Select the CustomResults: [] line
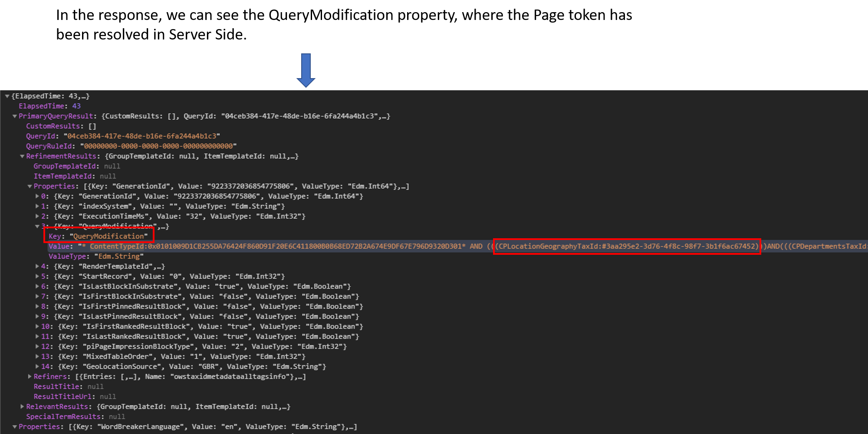The height and width of the screenshot is (434, 868). pos(61,126)
